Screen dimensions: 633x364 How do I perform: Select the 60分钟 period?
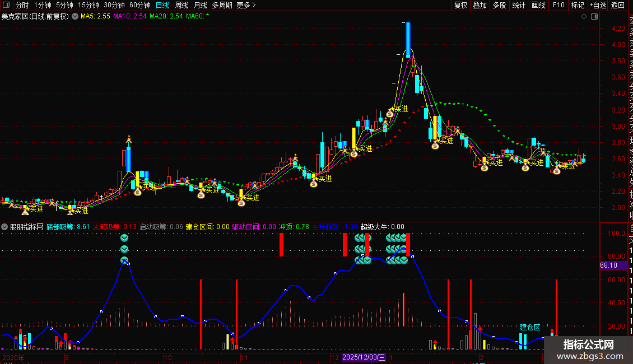pyautogui.click(x=139, y=5)
